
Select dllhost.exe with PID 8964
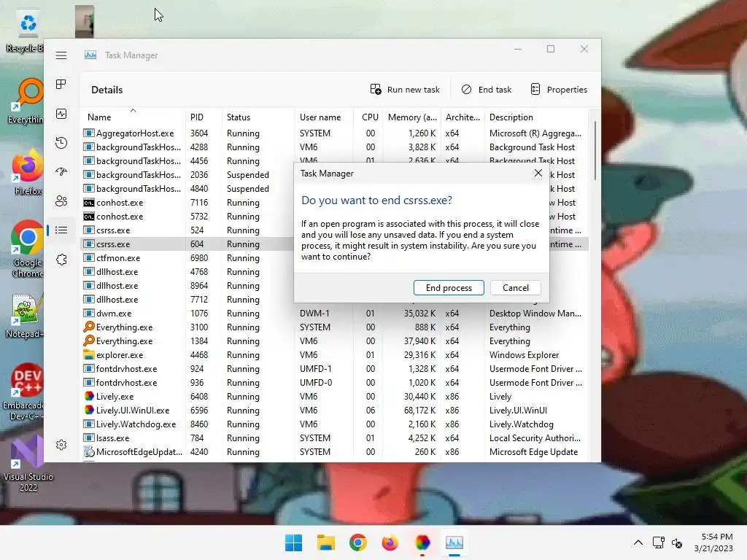click(187, 286)
